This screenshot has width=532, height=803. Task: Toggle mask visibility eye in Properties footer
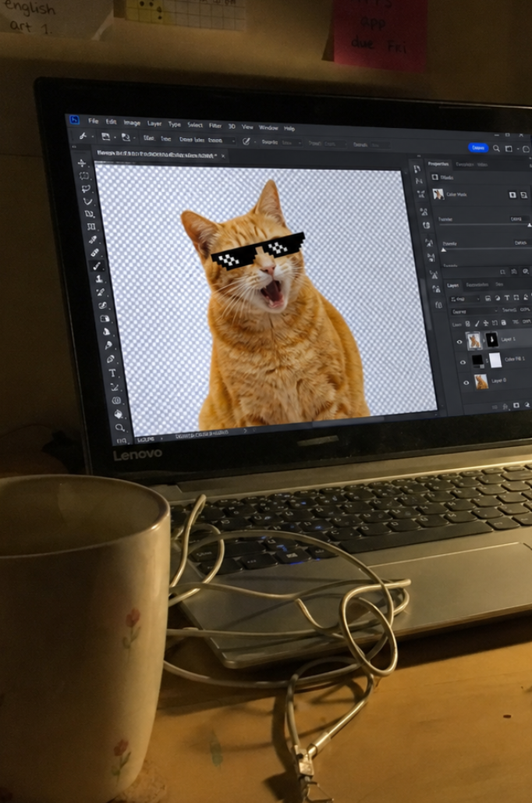(525, 272)
